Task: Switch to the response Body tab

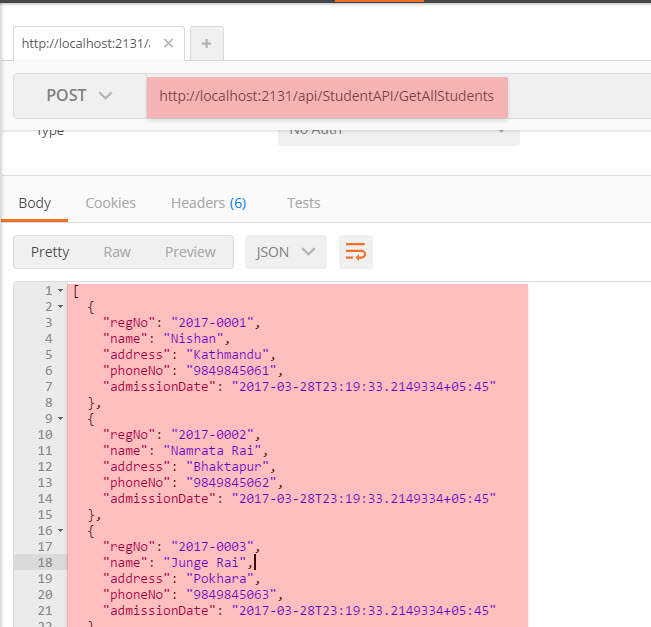Action: click(35, 203)
